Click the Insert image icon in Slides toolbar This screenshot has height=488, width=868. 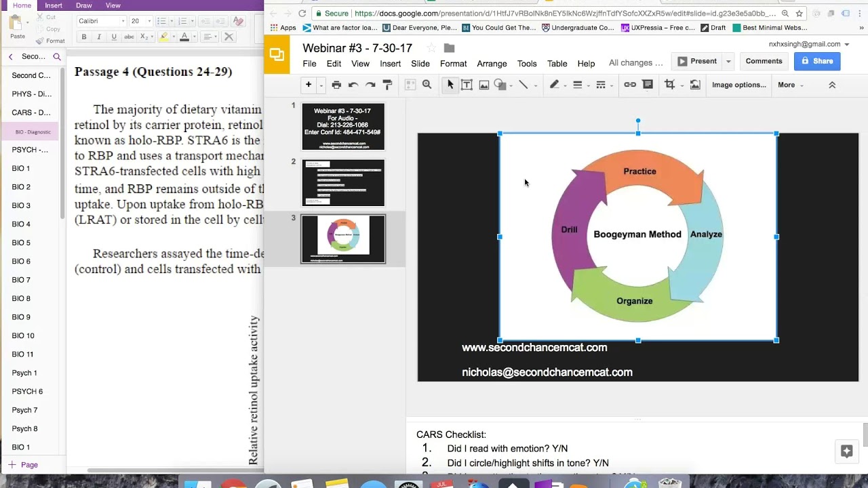(x=484, y=85)
